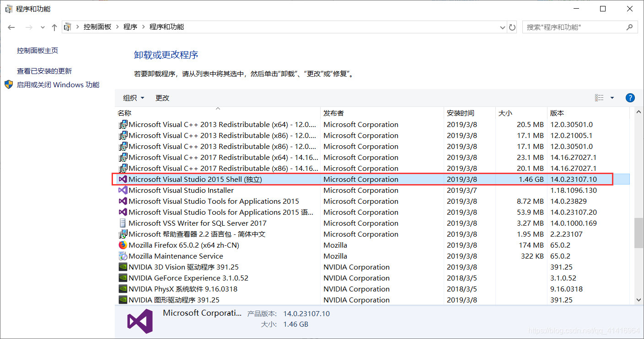
Task: Click 控制面板 in the breadcrumb path
Action: pos(97,27)
